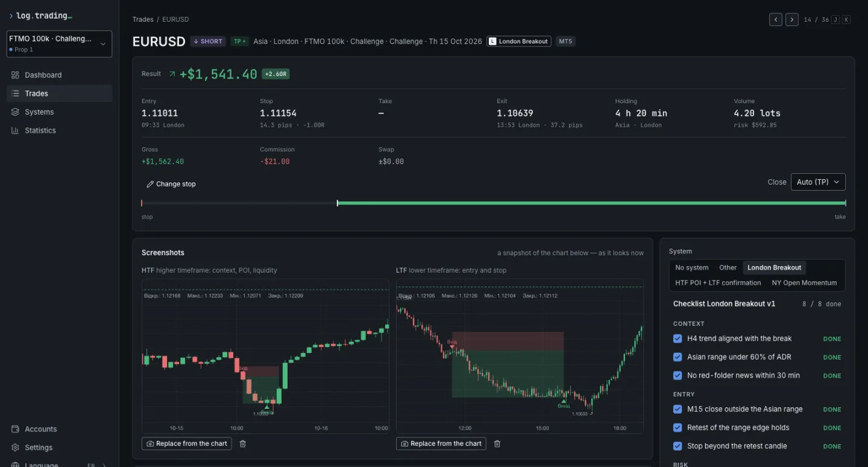Click the stop price 1.11154
This screenshot has height=467, width=868.
pos(278,113)
